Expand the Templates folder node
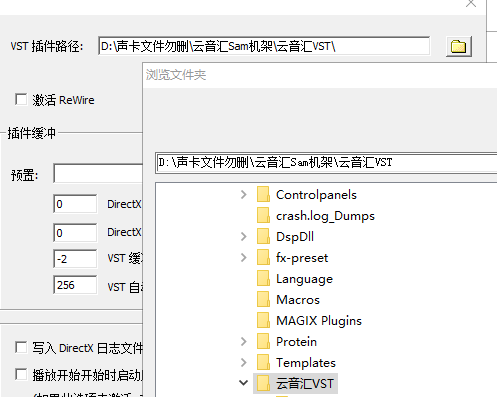 click(244, 362)
